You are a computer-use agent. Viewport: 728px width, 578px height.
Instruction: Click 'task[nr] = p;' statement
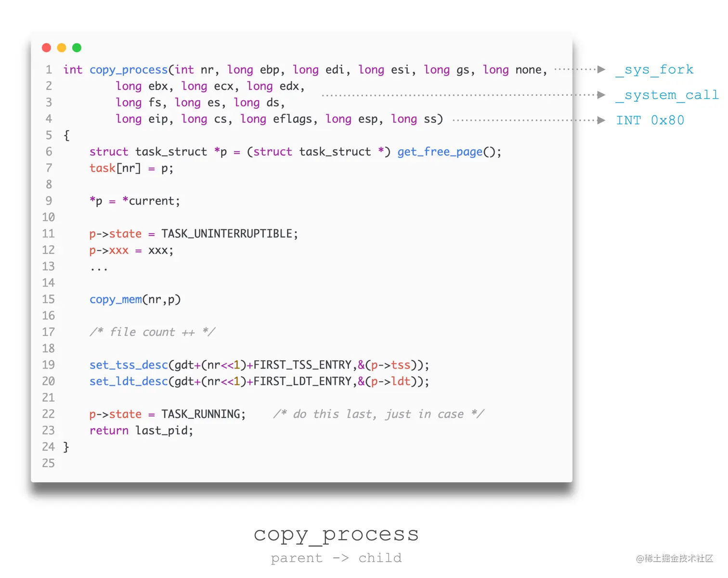pyautogui.click(x=131, y=168)
